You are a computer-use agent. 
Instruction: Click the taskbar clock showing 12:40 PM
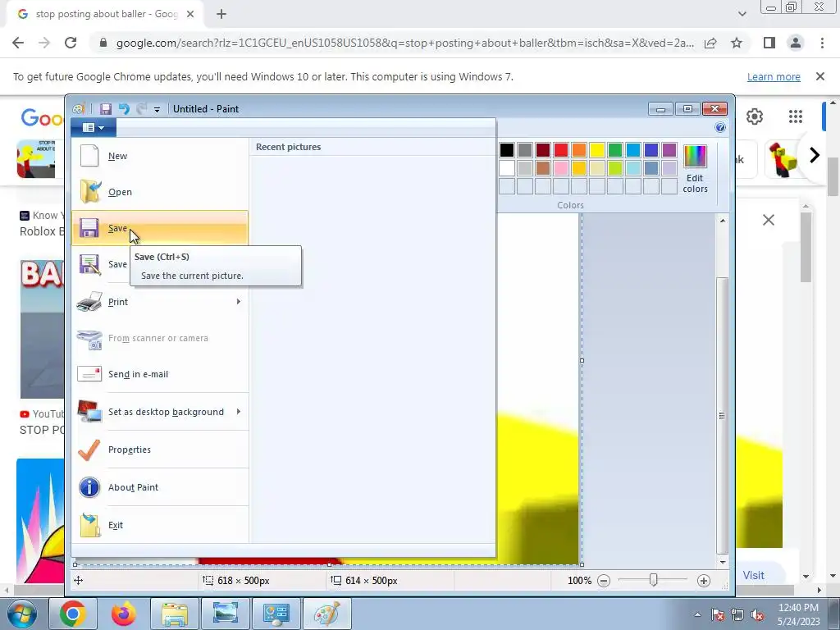pos(798,614)
